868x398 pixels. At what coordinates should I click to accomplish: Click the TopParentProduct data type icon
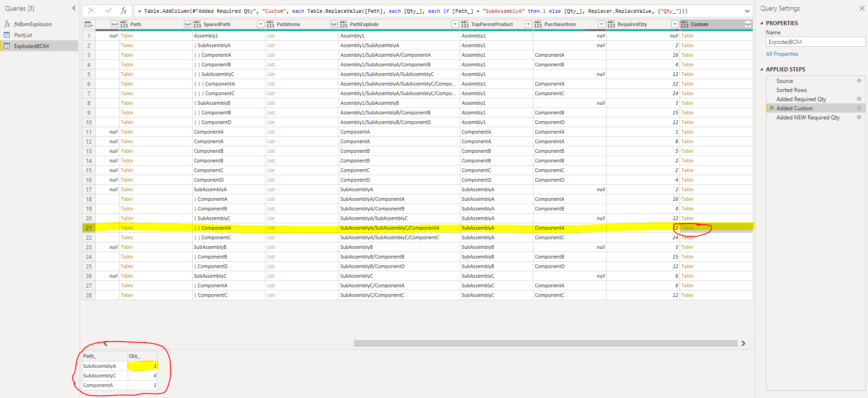tap(465, 24)
